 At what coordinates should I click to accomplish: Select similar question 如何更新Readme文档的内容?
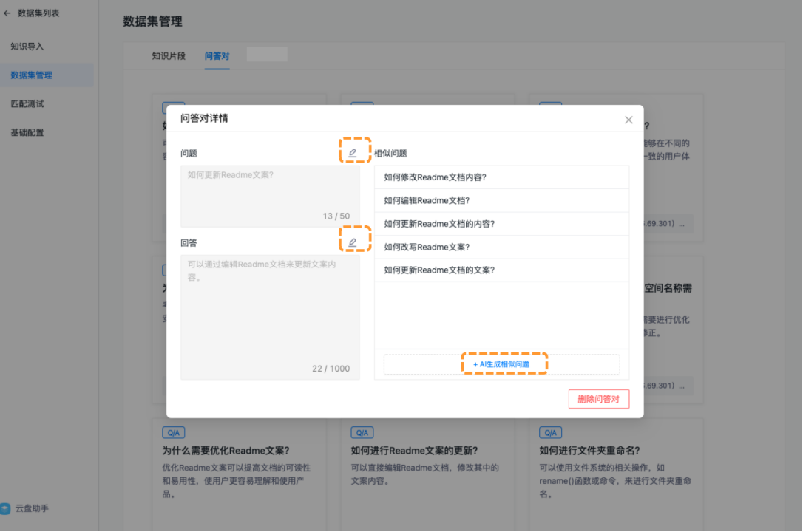pos(440,224)
